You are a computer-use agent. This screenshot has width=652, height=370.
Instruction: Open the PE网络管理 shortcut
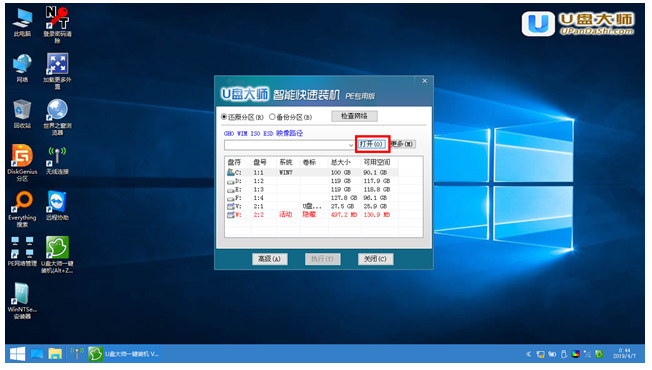[x=22, y=252]
